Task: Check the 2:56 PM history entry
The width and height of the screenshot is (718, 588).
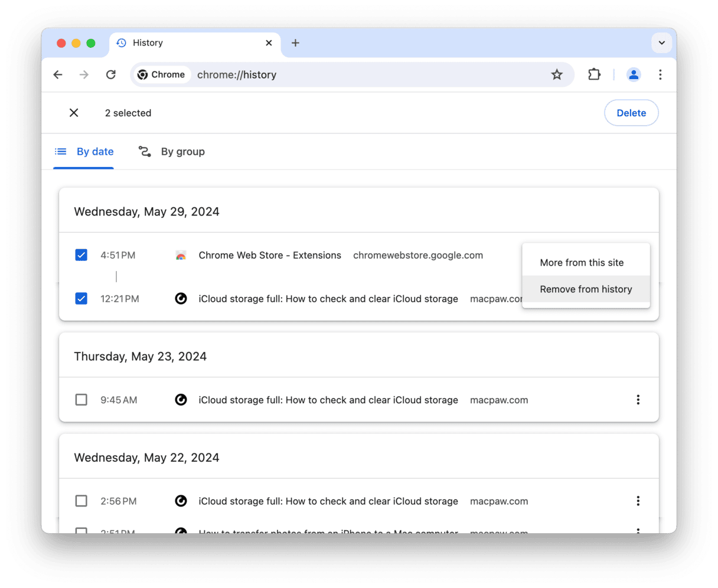Action: point(81,501)
